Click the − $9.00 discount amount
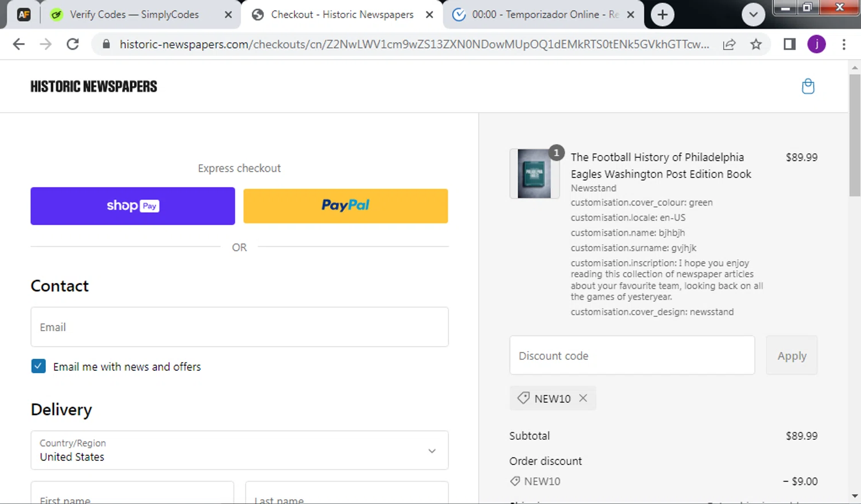Image resolution: width=861 pixels, height=504 pixels. coord(800,481)
